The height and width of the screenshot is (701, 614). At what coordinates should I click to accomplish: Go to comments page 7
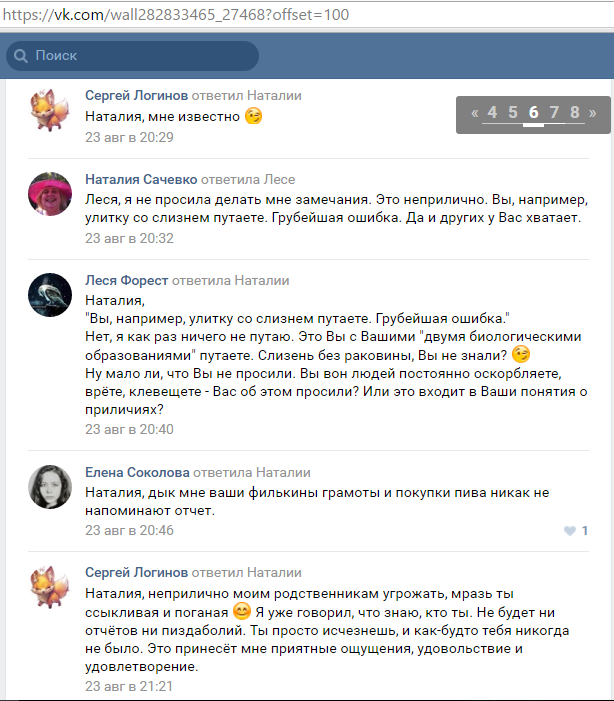pyautogui.click(x=554, y=112)
